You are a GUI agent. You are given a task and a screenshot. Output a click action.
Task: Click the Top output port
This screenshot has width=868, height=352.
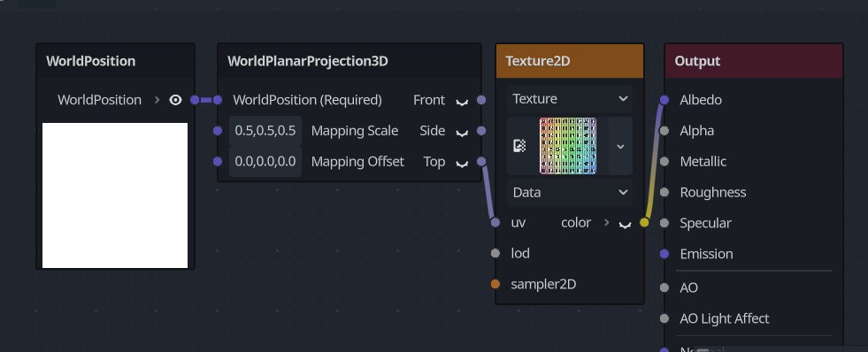pos(481,162)
